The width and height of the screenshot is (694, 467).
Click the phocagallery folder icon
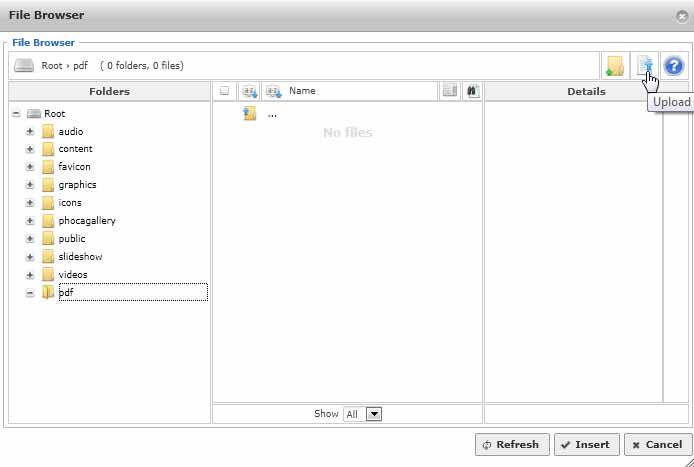pyautogui.click(x=48, y=221)
